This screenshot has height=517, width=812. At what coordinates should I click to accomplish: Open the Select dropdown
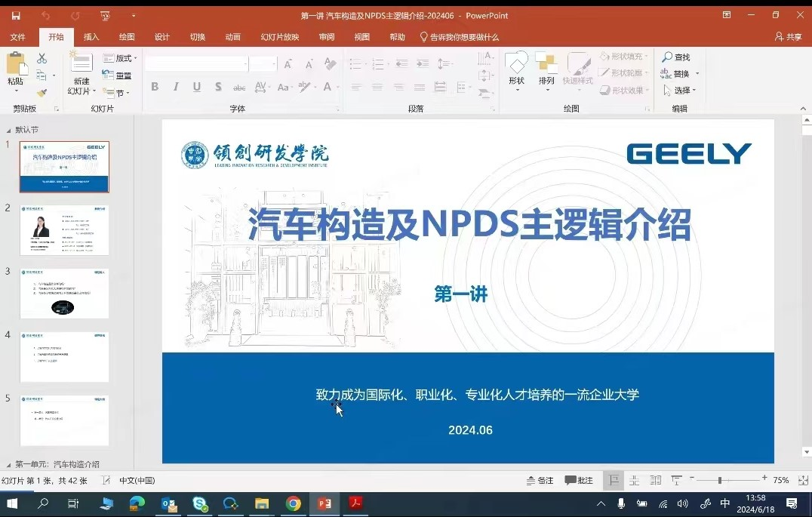pos(679,90)
